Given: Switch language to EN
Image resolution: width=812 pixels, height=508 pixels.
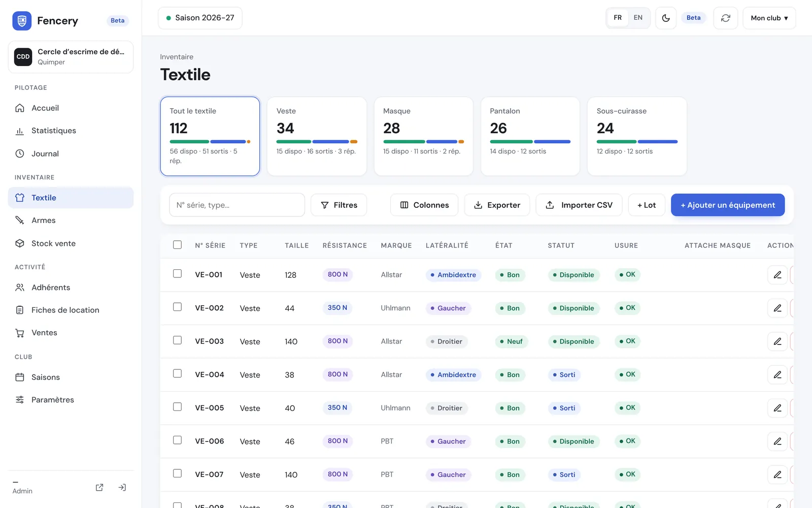Looking at the screenshot, I should [638, 18].
